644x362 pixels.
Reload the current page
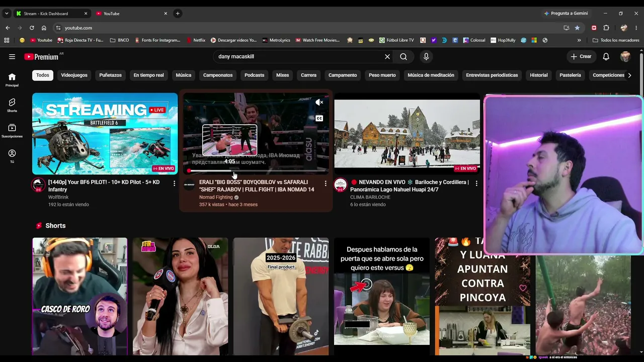click(32, 28)
